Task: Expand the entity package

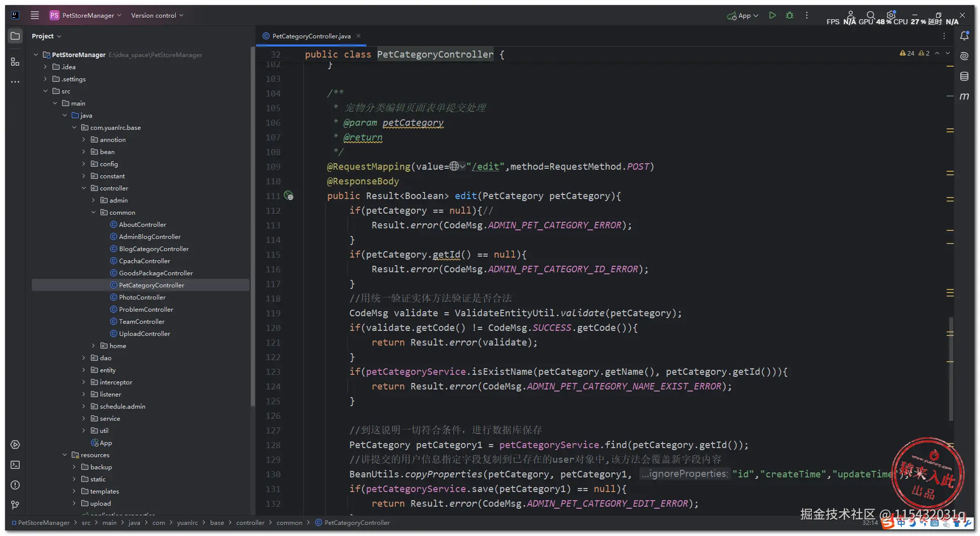Action: coord(83,370)
